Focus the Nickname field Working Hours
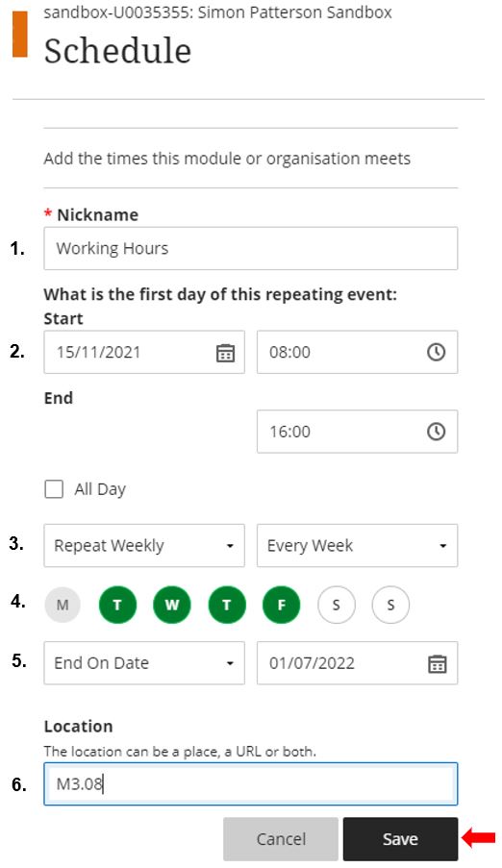Screen dimensions: 502x868 [x=251, y=248]
